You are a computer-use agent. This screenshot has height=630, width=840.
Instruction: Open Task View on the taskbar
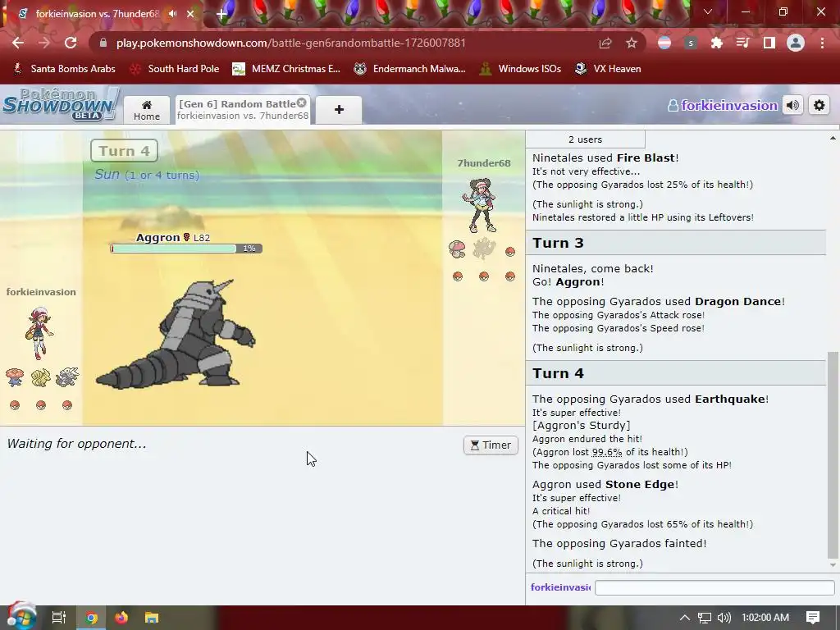(x=59, y=618)
